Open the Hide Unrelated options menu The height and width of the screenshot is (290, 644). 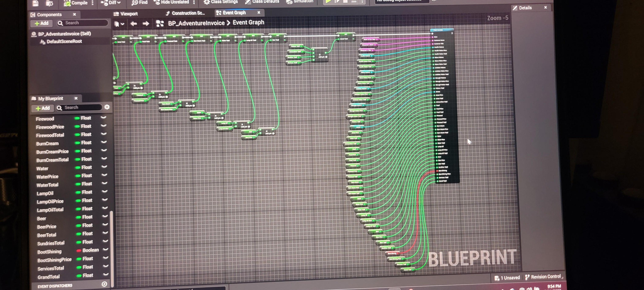[194, 2]
